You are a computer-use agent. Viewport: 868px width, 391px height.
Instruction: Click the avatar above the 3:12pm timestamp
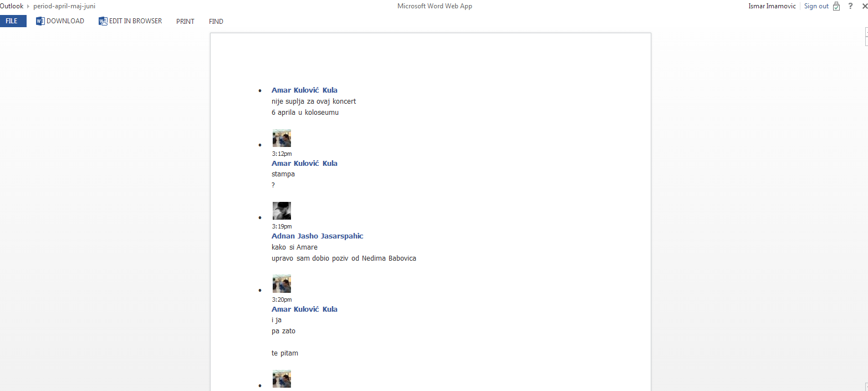click(282, 138)
